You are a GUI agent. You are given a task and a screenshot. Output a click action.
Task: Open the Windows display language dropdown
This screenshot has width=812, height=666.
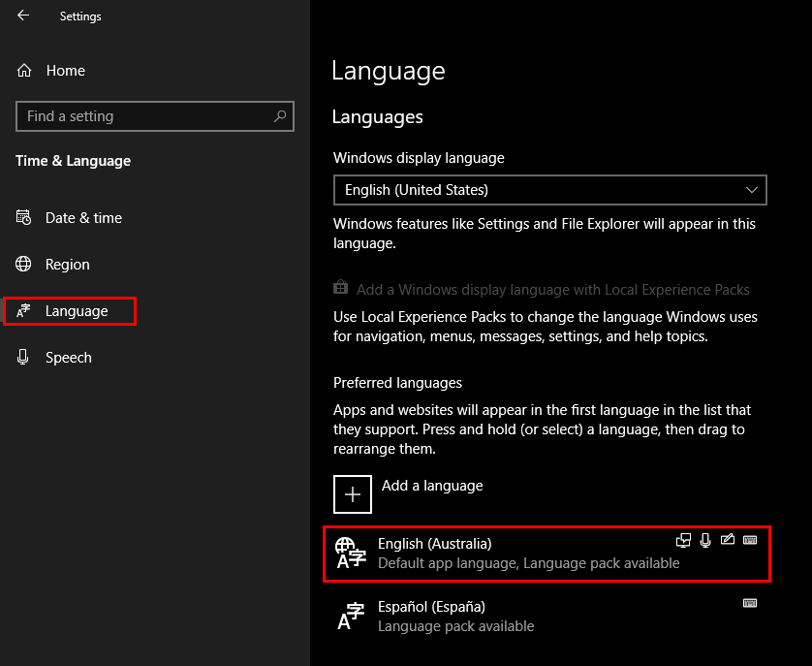point(550,190)
